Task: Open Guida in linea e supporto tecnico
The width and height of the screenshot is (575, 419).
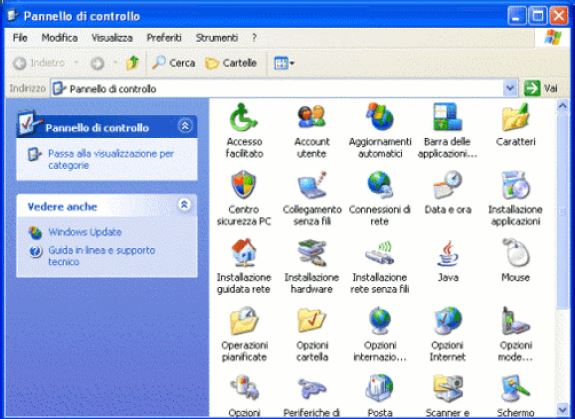Action: 102,256
